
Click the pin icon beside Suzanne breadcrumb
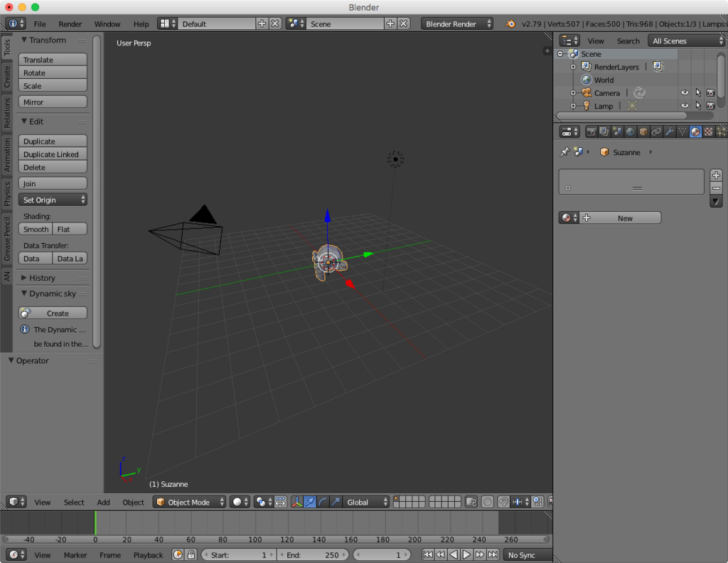click(564, 152)
